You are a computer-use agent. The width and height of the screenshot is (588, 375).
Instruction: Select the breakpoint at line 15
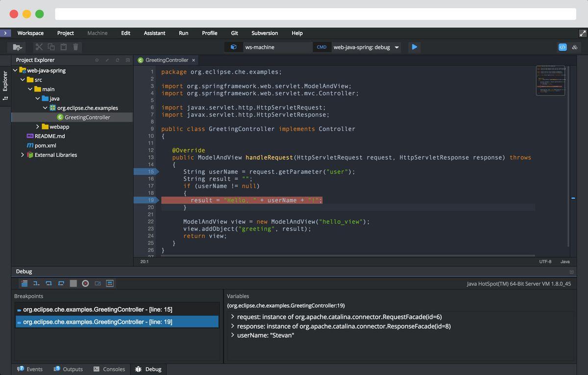(117, 309)
